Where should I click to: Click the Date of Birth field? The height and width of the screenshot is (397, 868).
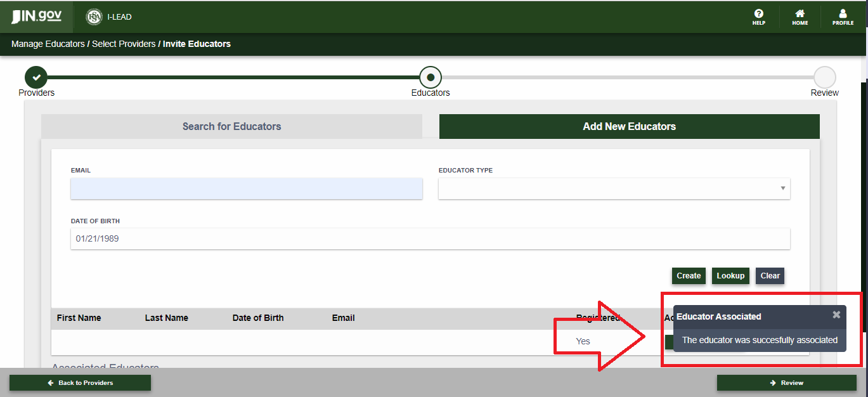tap(430, 239)
